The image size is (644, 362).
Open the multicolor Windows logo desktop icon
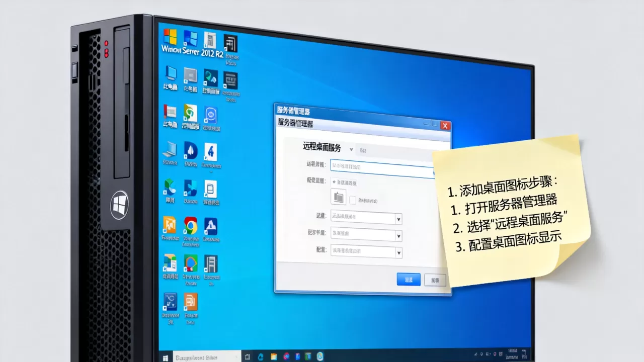pos(170,37)
